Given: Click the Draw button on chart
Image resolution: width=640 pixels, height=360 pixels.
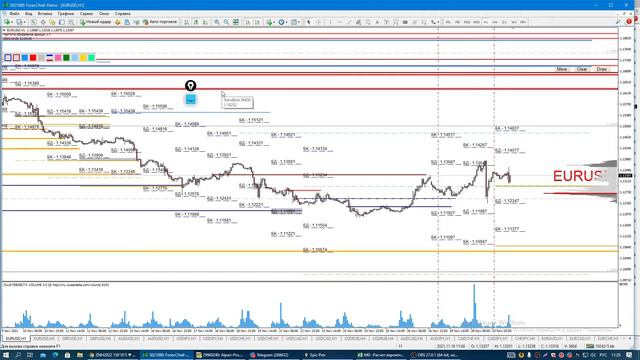Looking at the screenshot, I should pyautogui.click(x=602, y=69).
